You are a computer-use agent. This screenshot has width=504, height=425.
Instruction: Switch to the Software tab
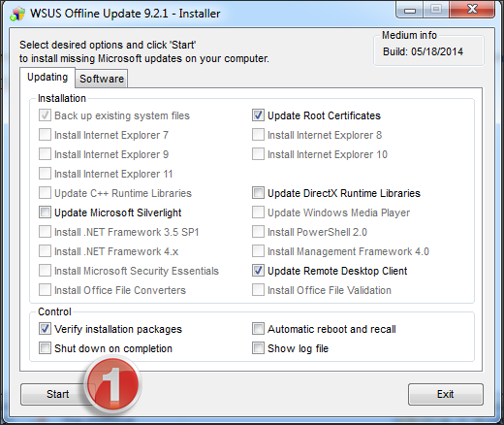coord(102,79)
